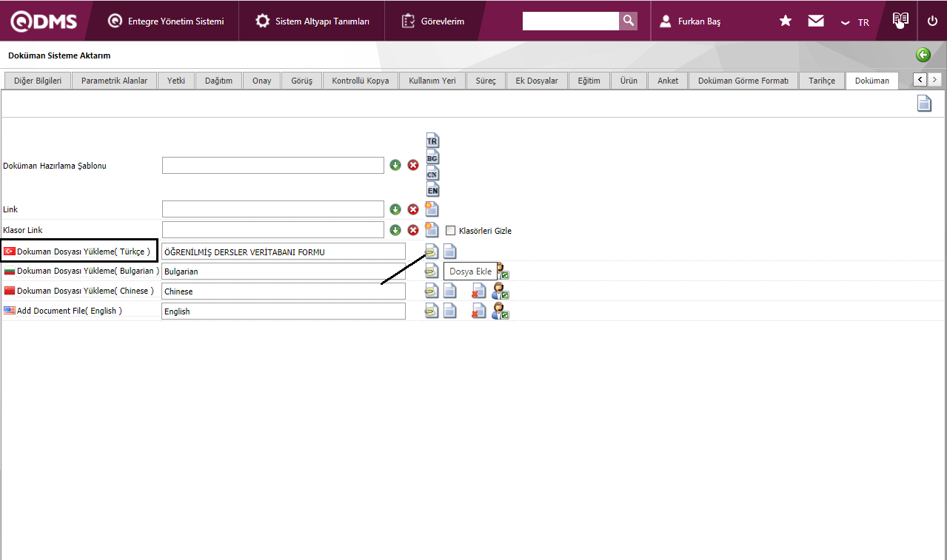Switch to the Diğer Bilgileri tab

pos(38,81)
